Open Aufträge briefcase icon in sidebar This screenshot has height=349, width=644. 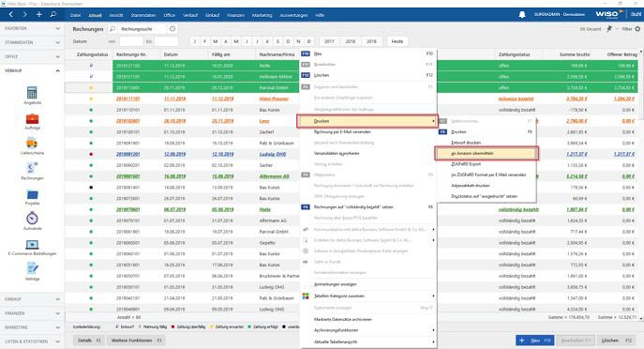tap(32, 119)
